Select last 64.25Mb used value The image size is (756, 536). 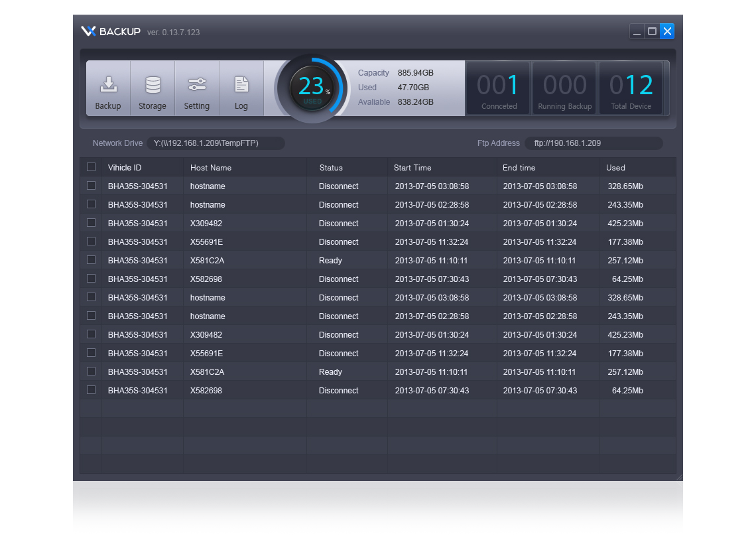(627, 390)
